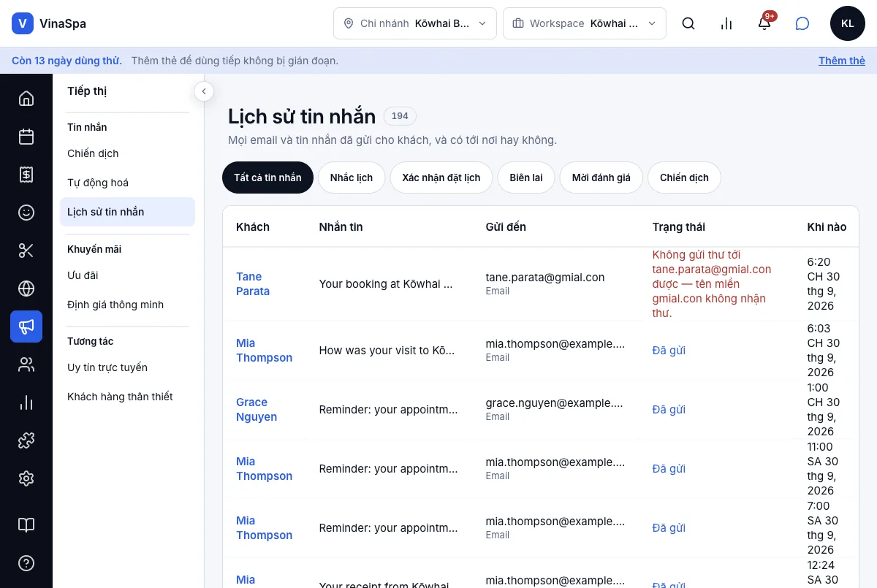Click tane.parata@gmial.con email address

pos(545,277)
